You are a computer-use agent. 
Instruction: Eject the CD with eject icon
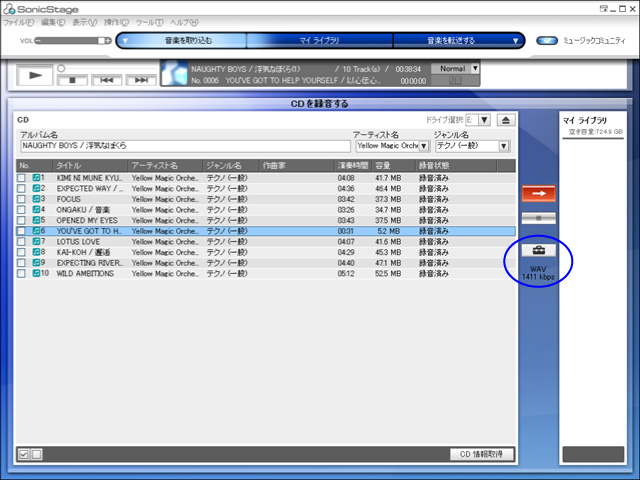tap(506, 120)
